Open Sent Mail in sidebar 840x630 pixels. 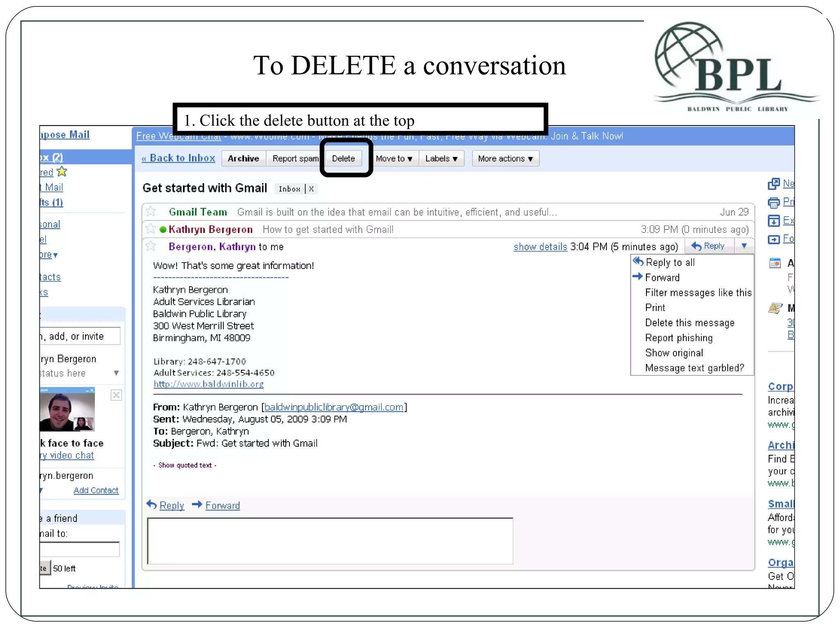point(52,187)
